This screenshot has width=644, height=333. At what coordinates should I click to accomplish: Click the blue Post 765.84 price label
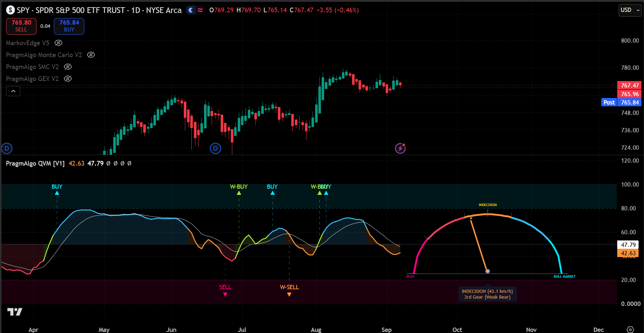pyautogui.click(x=621, y=102)
